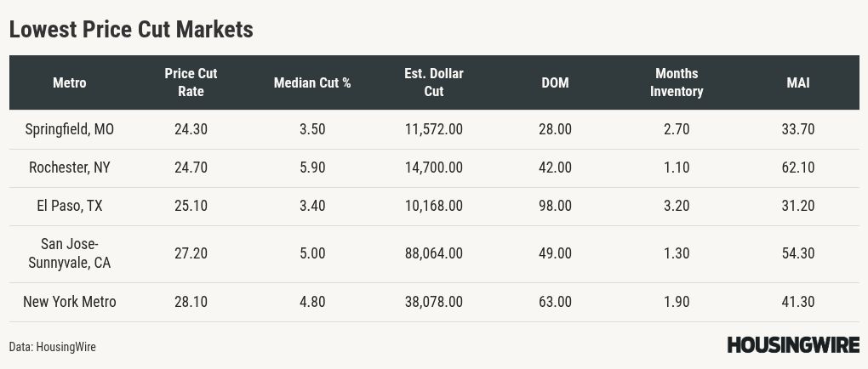The image size is (868, 369).
Task: Select New York Metro's 1.90 inventory value
Action: (x=677, y=302)
